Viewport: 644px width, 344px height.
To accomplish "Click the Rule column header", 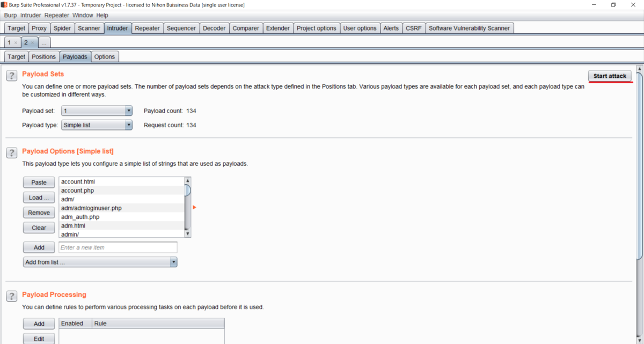I will pos(158,323).
